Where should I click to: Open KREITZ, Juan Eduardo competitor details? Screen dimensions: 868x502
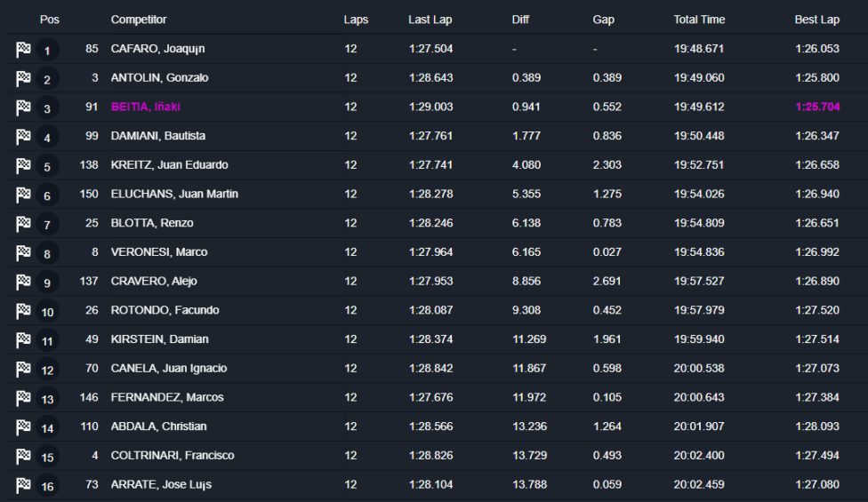(x=169, y=164)
